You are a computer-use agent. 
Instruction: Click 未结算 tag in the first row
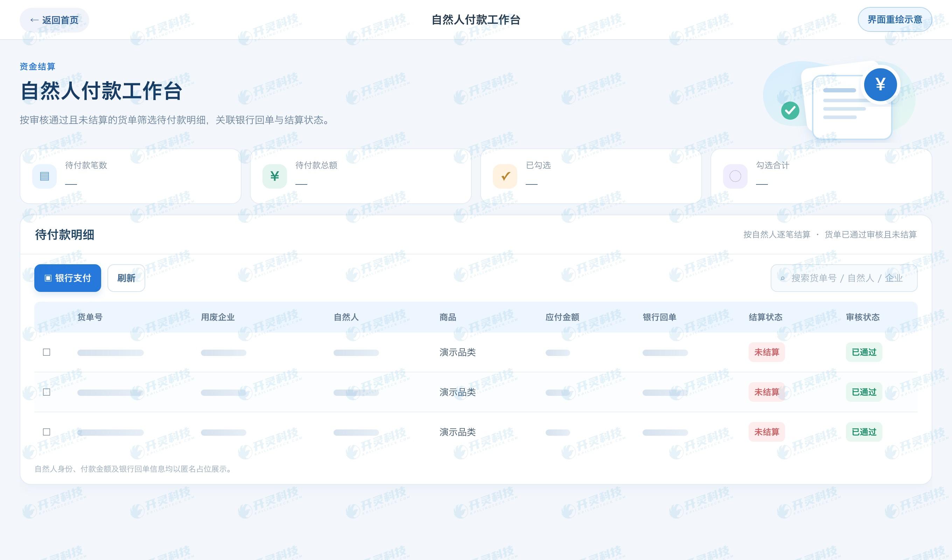(x=766, y=352)
